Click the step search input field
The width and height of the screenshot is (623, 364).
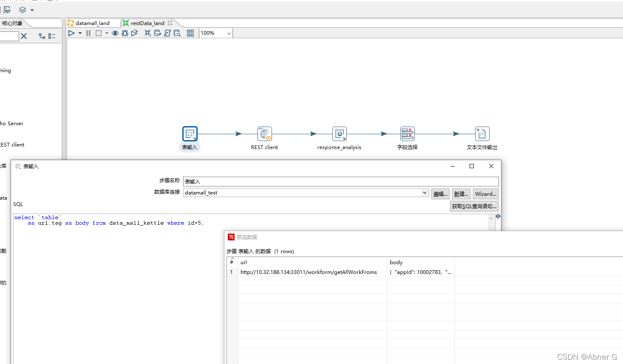point(9,36)
